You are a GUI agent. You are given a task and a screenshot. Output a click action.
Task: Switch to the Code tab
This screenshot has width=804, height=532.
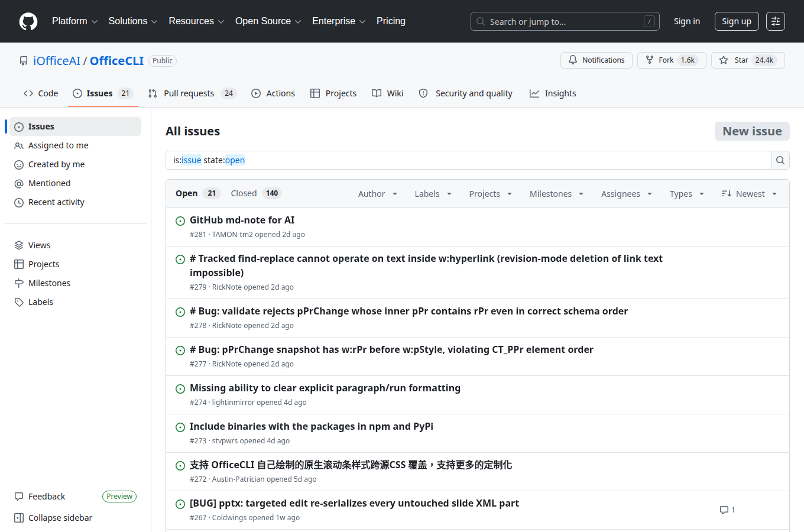tap(41, 93)
